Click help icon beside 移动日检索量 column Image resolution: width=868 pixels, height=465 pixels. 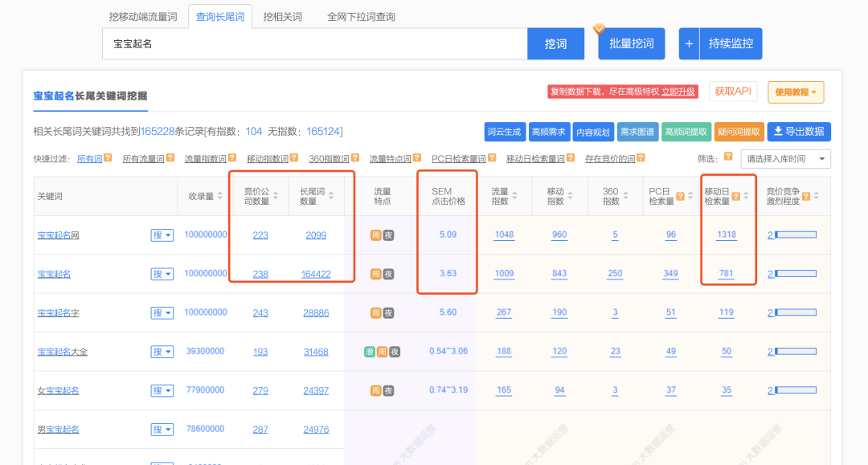[736, 196]
